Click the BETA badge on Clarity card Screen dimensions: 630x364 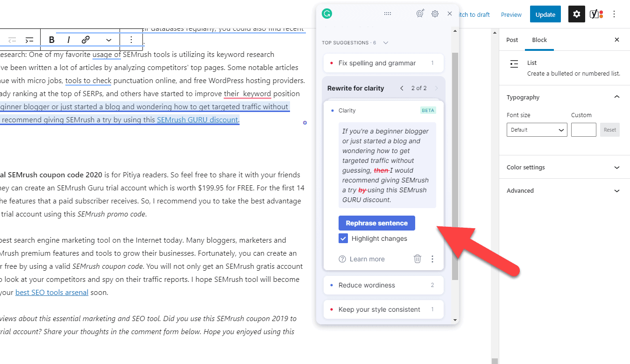[x=428, y=111]
